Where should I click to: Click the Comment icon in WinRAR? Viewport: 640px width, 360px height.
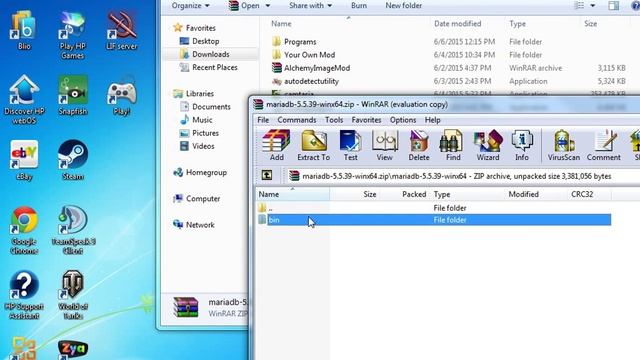click(x=604, y=146)
